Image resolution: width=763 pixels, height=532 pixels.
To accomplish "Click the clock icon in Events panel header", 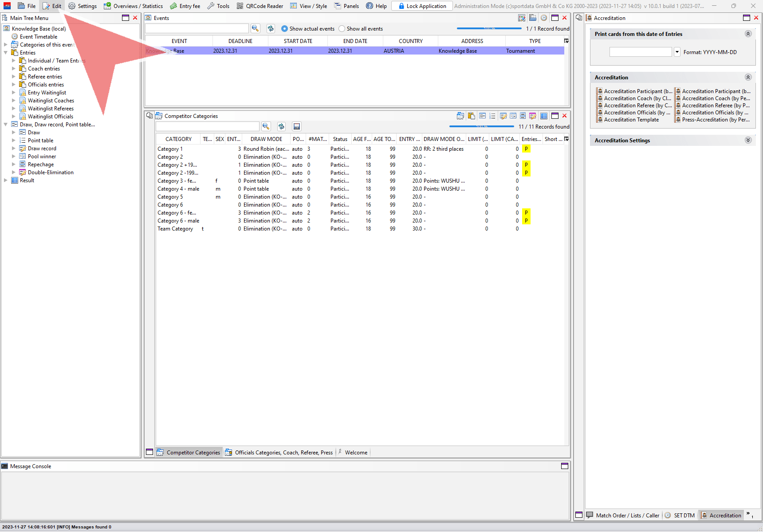I will point(543,18).
